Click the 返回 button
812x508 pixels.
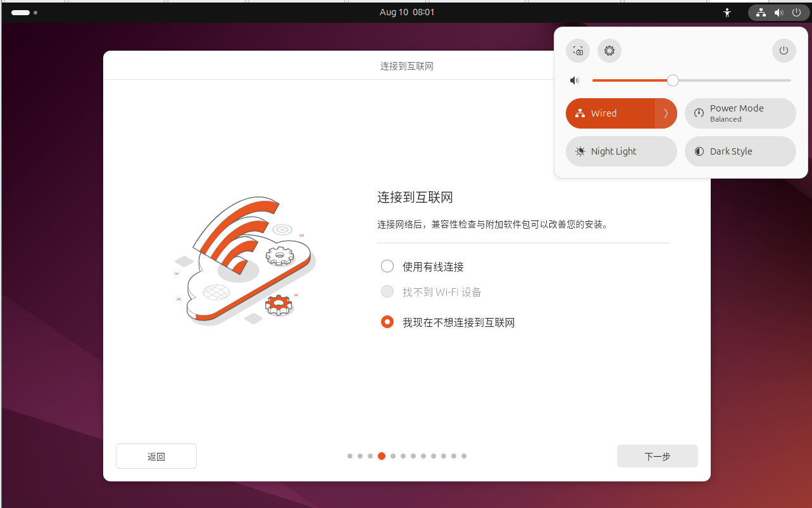156,456
